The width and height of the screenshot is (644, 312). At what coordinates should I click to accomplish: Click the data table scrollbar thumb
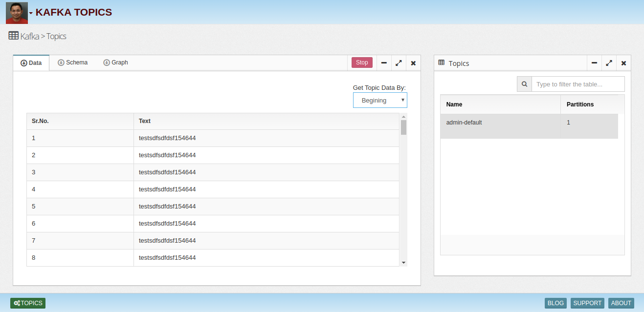403,127
